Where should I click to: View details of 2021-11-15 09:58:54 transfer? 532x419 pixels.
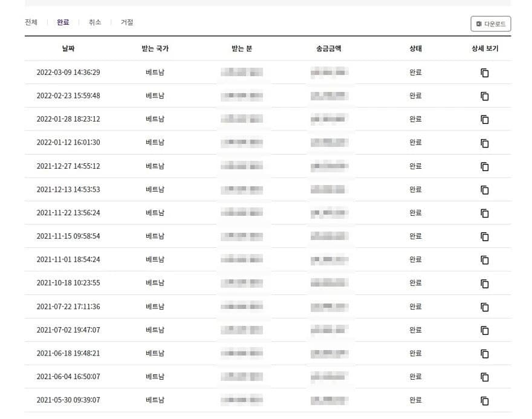pyautogui.click(x=484, y=236)
